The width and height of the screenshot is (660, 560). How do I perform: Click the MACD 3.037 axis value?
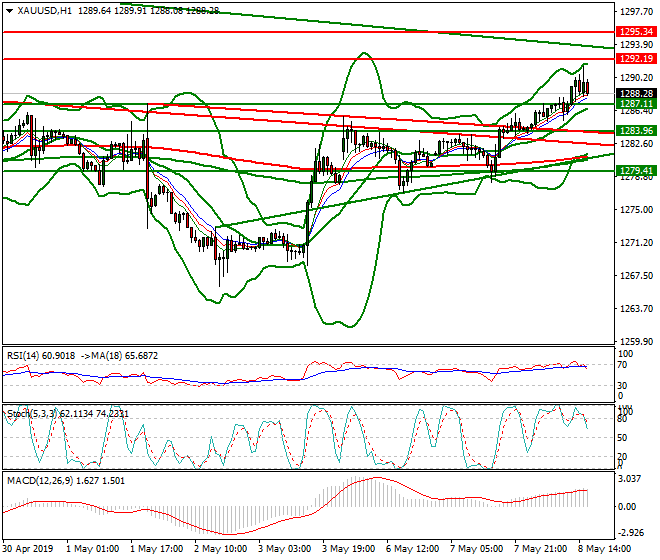pos(630,479)
